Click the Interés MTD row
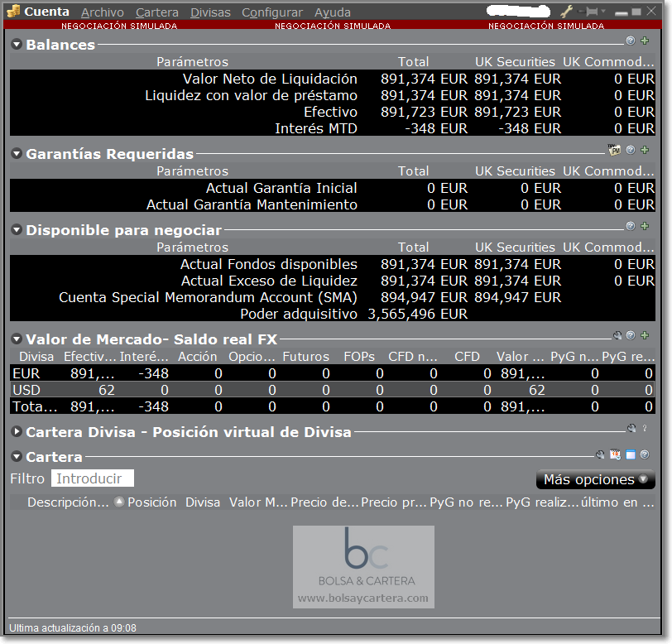672x644 pixels. [332, 128]
